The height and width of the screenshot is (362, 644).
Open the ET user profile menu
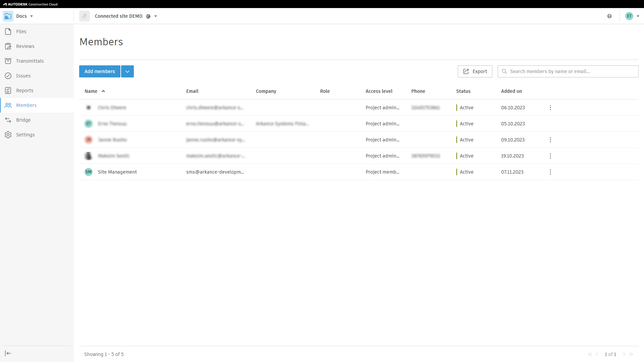click(x=632, y=16)
